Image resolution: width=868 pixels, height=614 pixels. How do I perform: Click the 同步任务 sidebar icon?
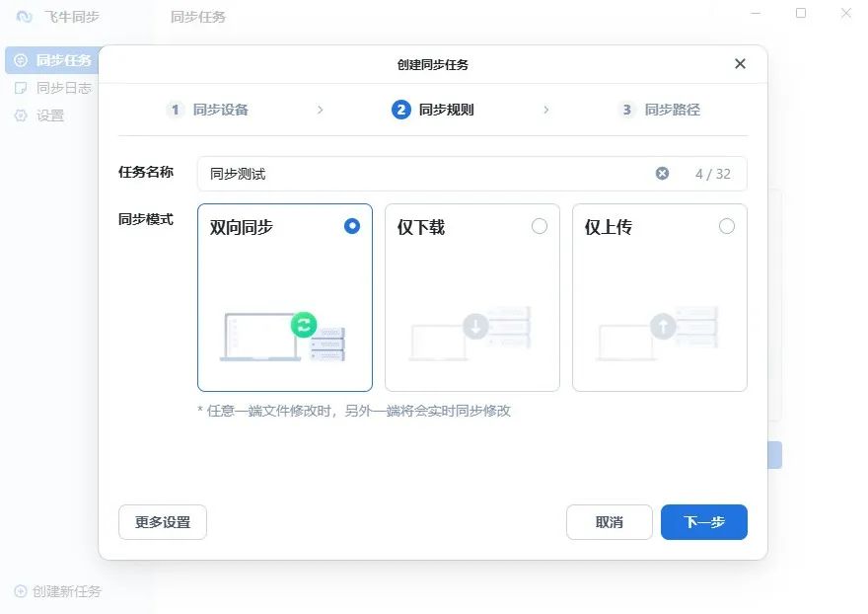click(x=21, y=60)
